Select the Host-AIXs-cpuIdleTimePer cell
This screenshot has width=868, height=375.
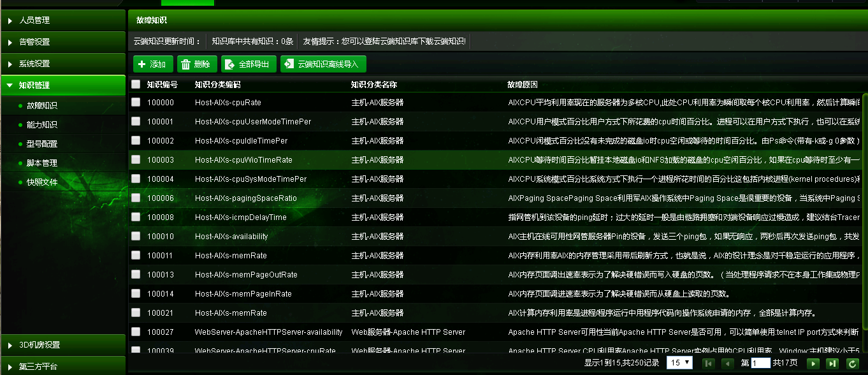pos(242,141)
